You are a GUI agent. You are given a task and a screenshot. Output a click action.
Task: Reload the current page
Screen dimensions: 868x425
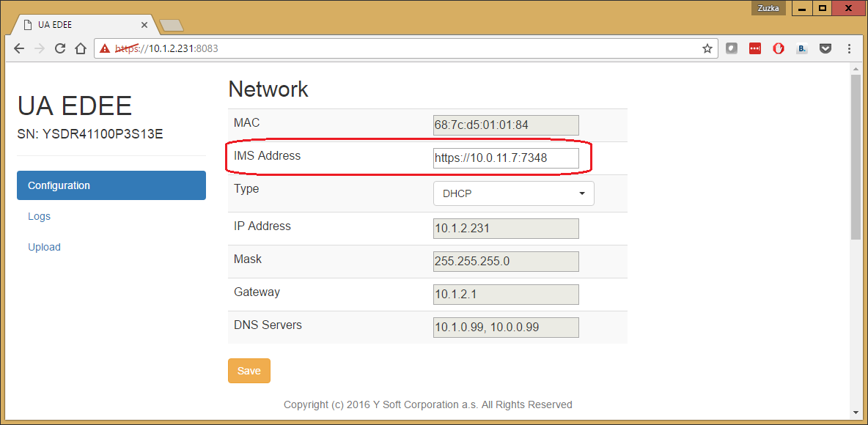coord(61,48)
